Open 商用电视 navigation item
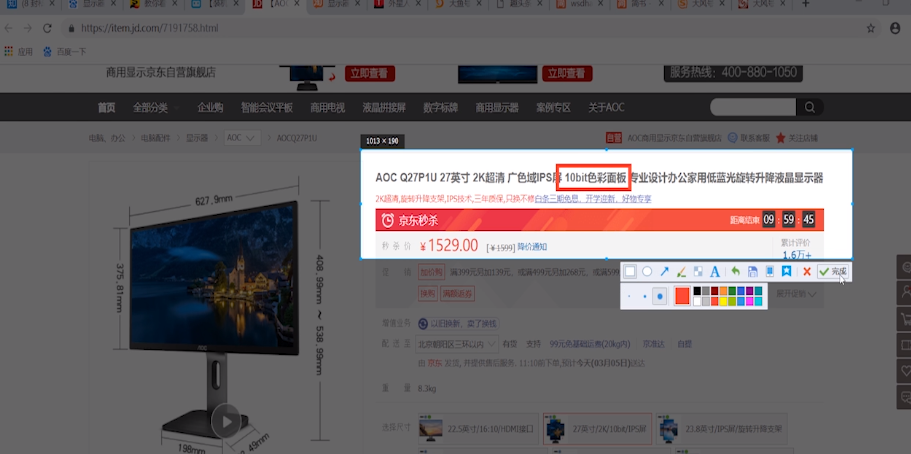The width and height of the screenshot is (911, 454). (x=328, y=108)
